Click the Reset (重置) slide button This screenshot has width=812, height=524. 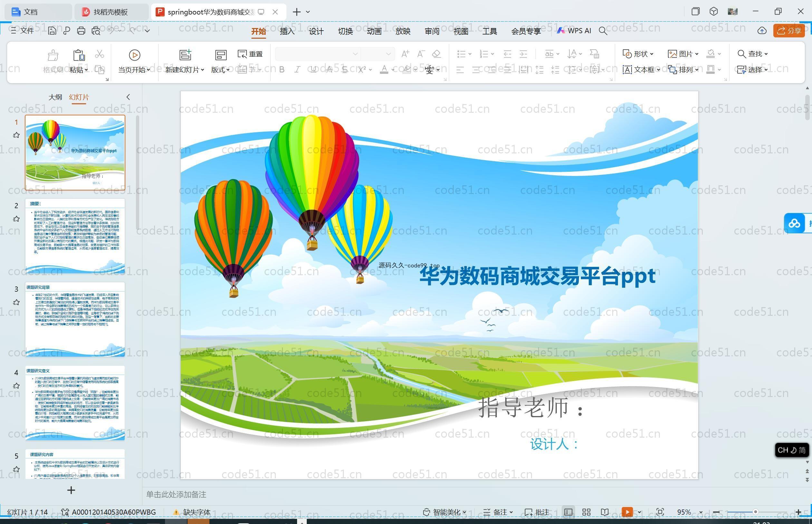point(250,54)
